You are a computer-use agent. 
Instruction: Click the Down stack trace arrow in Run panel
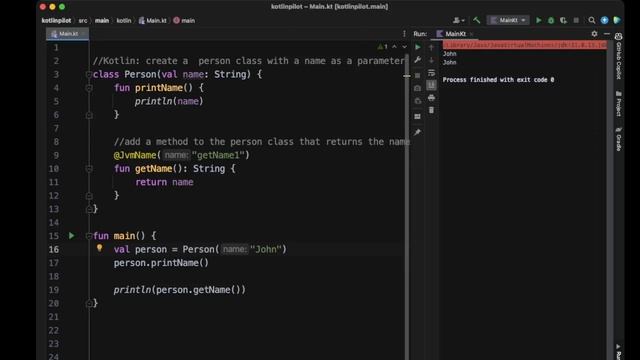coord(431,60)
